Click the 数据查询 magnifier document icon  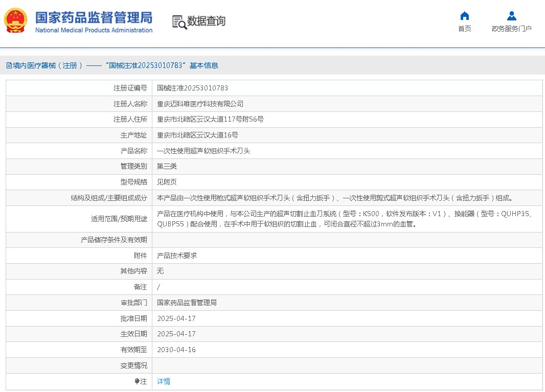click(x=179, y=21)
